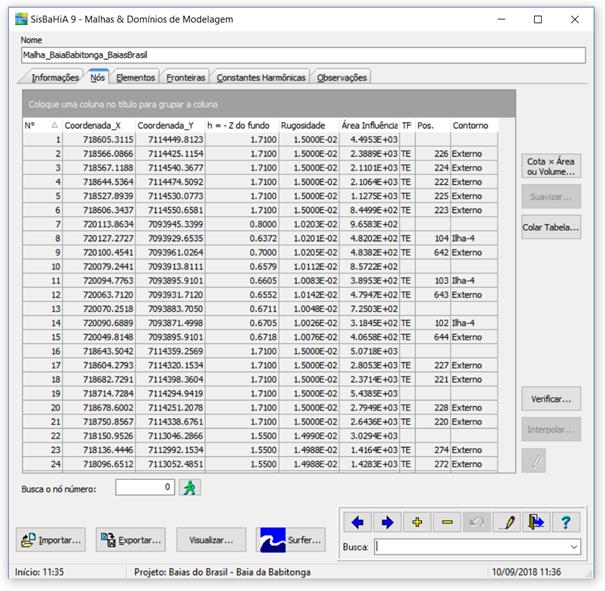The image size is (605, 591).
Task: Select cell 7114425.1154 in row 2
Action: 170,154
